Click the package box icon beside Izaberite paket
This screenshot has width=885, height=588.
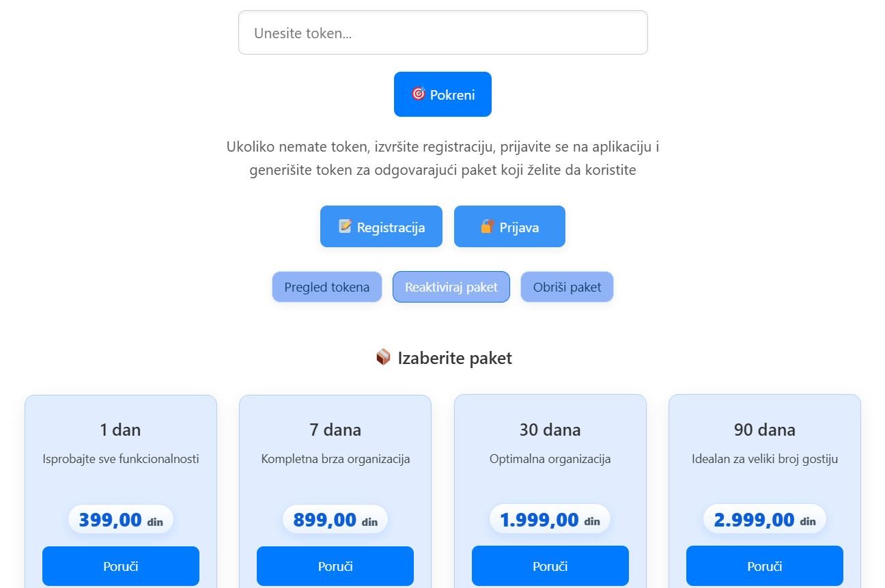[383, 357]
